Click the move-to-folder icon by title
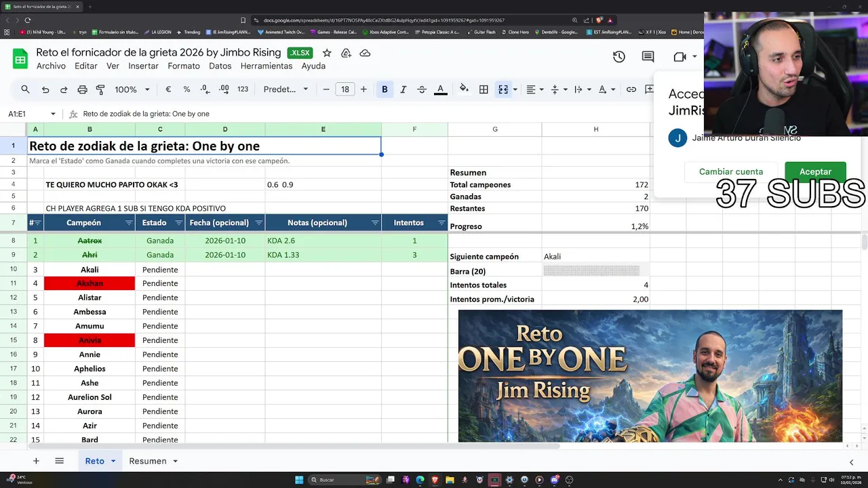 [x=346, y=53]
